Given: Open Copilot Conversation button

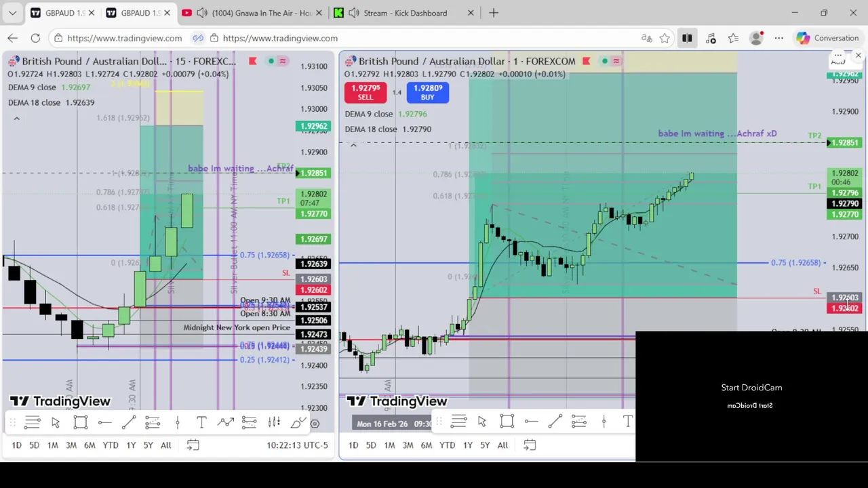Looking at the screenshot, I should (827, 38).
